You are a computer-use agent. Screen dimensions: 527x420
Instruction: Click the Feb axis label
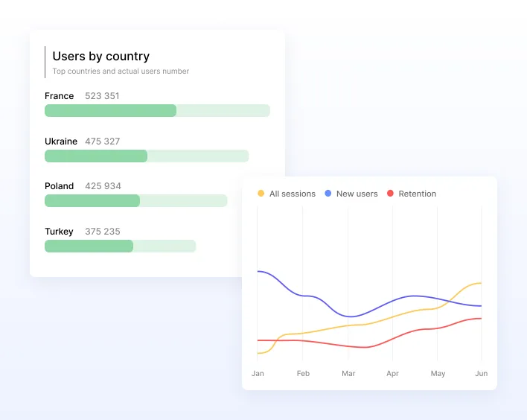pos(303,374)
